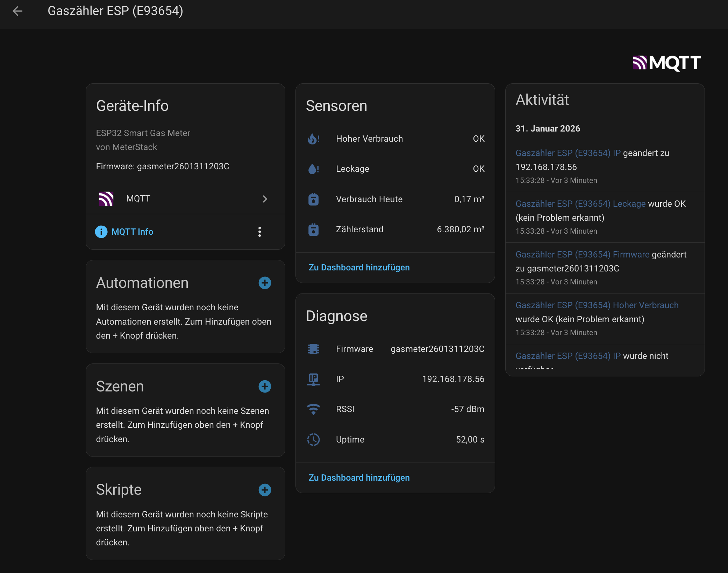Click the Verbrauch Heute sensor row
The height and width of the screenshot is (573, 728).
click(x=395, y=199)
